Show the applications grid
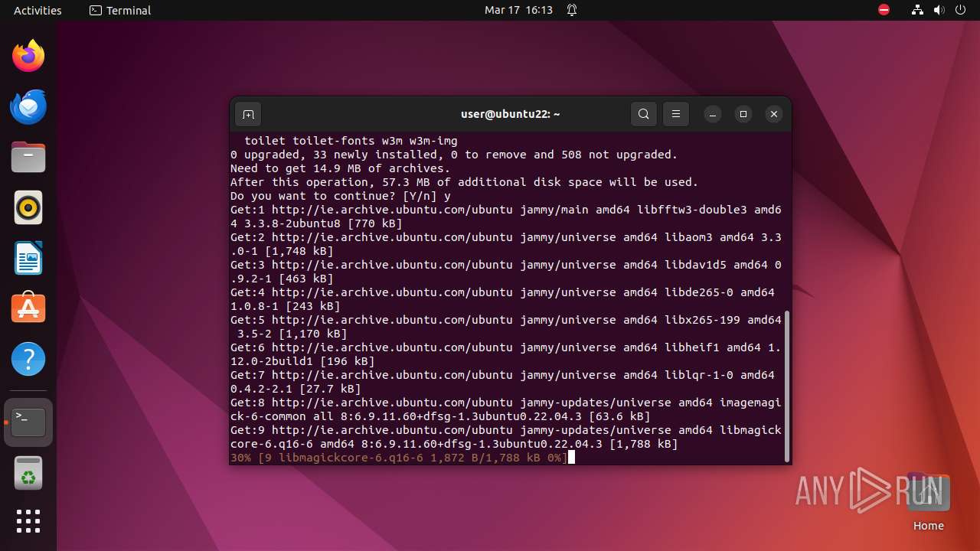The image size is (980, 551). [28, 521]
